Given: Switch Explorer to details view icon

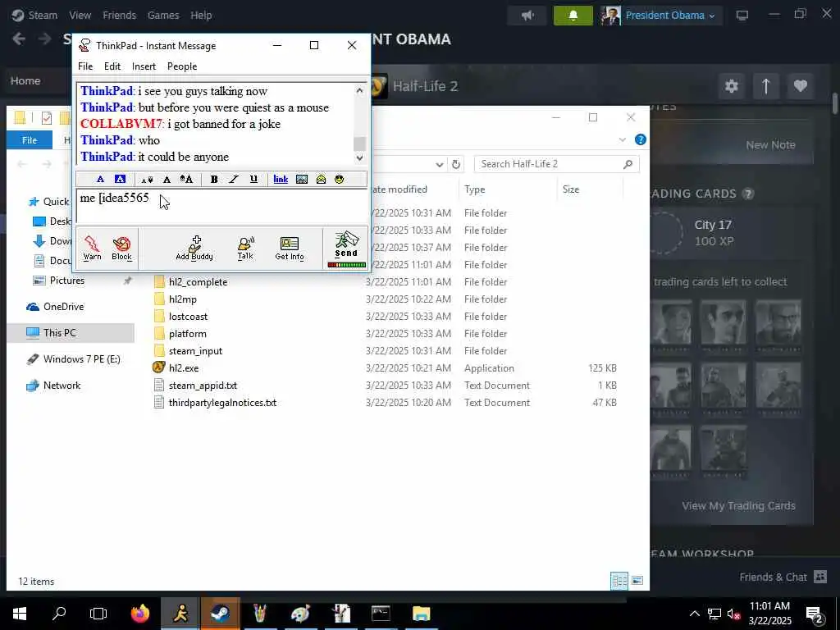Looking at the screenshot, I should [x=619, y=581].
